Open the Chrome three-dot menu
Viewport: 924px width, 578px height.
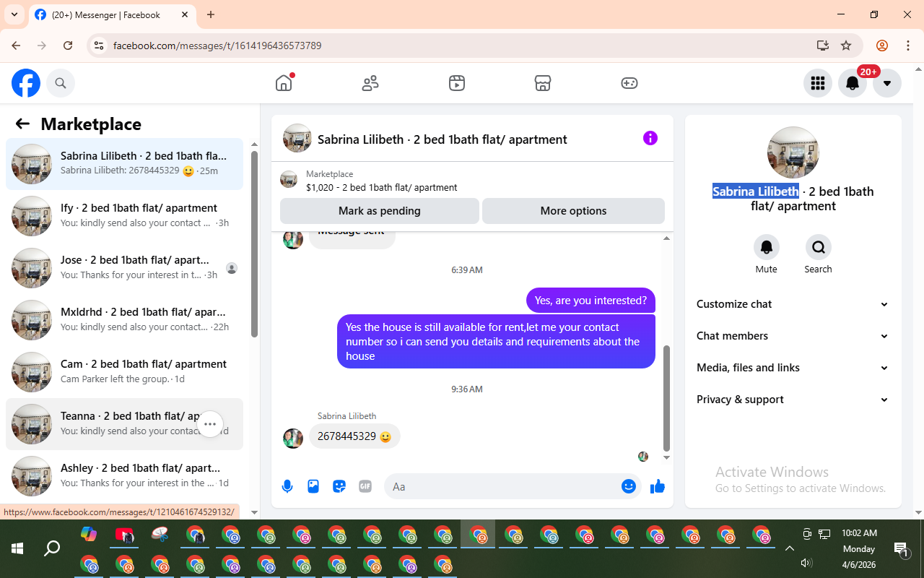(908, 46)
